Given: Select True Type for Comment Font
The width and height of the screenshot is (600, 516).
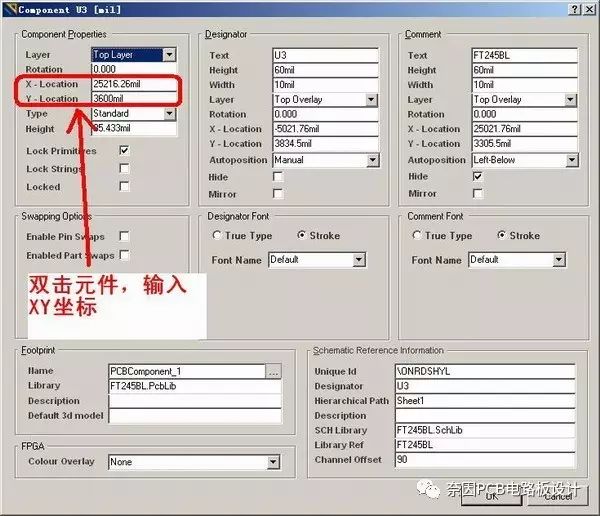Looking at the screenshot, I should (x=417, y=235).
